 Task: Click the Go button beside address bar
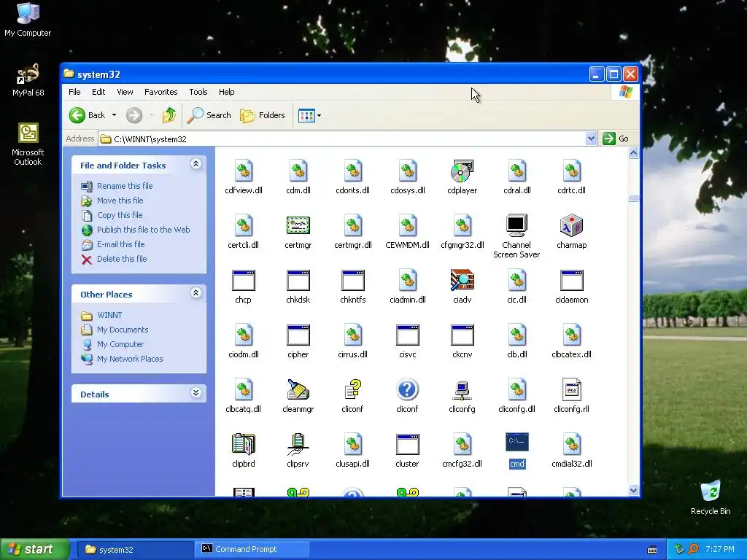(x=616, y=139)
